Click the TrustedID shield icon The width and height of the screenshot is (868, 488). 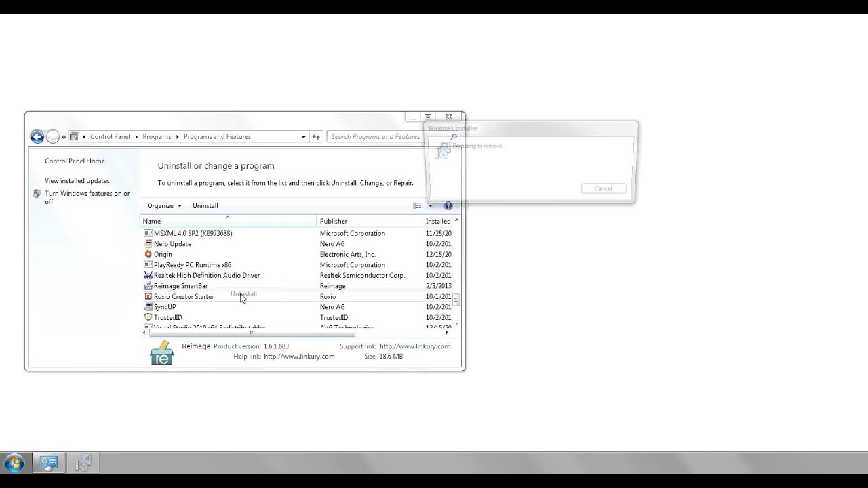click(x=148, y=317)
